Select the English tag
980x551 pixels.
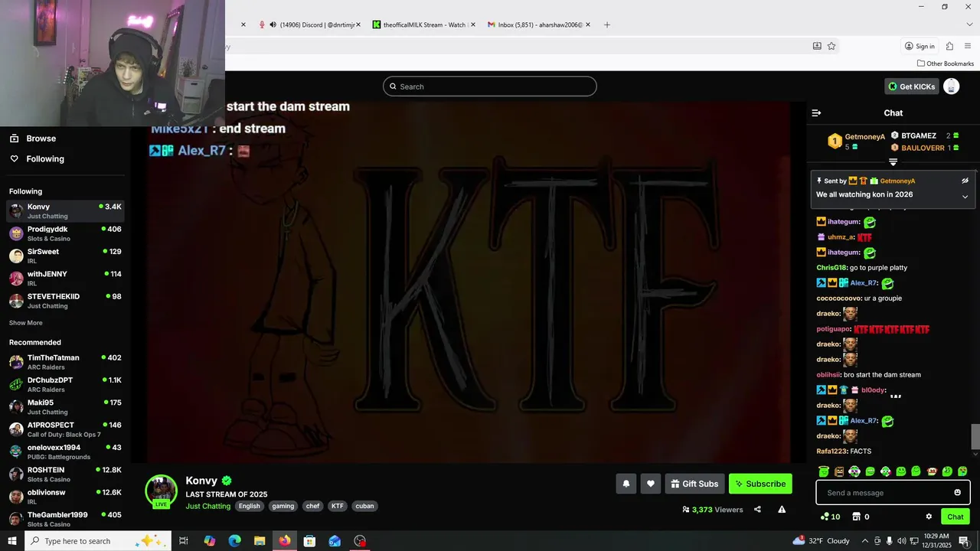tap(249, 506)
